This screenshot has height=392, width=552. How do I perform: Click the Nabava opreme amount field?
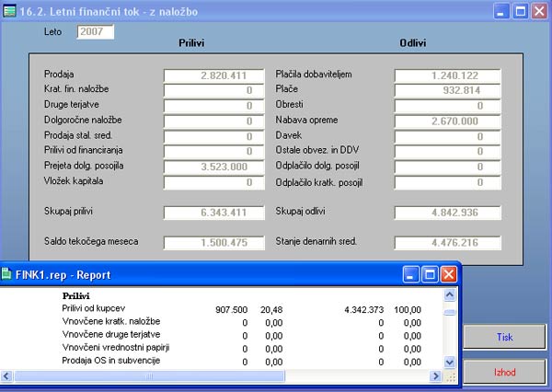pos(448,121)
